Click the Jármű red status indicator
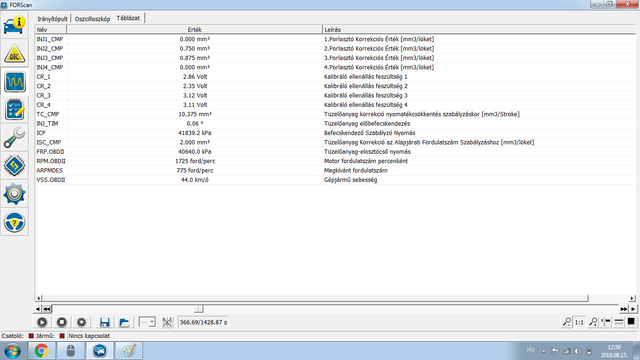 coord(62,336)
